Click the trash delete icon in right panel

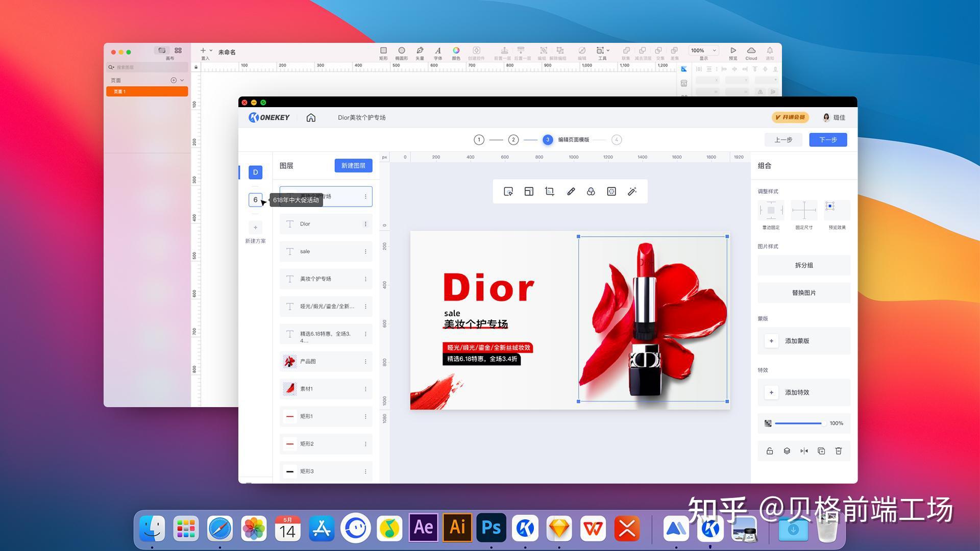tap(838, 451)
